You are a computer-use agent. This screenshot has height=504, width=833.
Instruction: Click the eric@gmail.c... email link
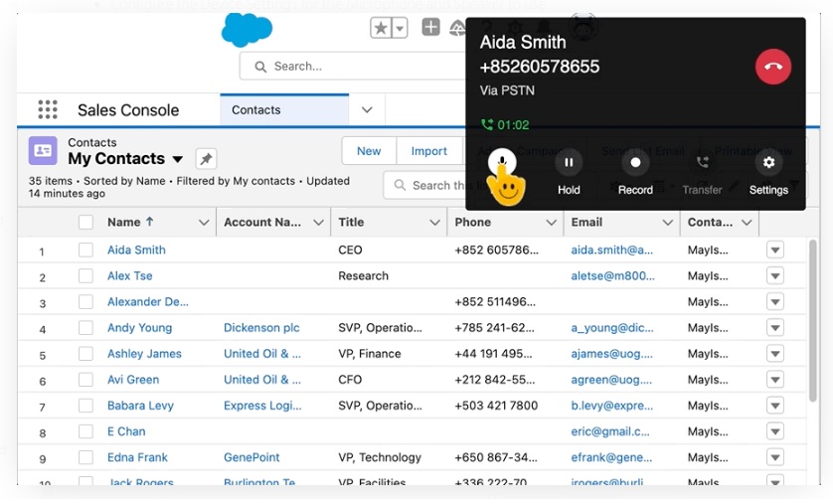(x=610, y=431)
